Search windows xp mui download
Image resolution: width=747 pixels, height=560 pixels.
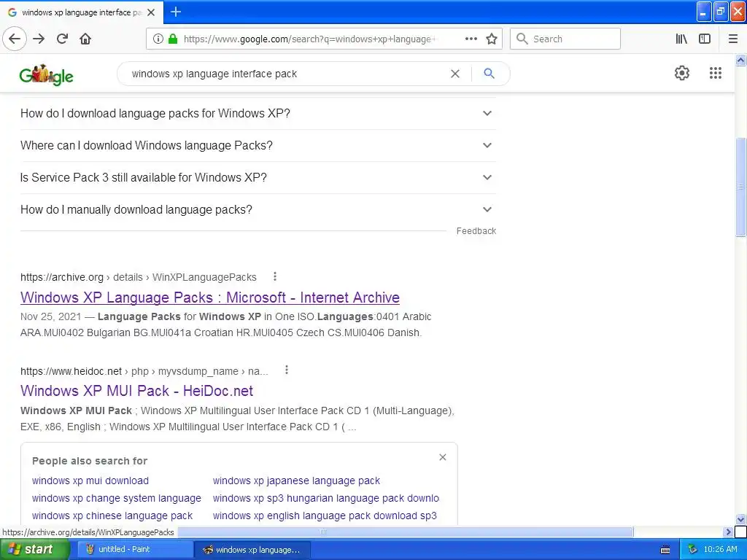[90, 481]
